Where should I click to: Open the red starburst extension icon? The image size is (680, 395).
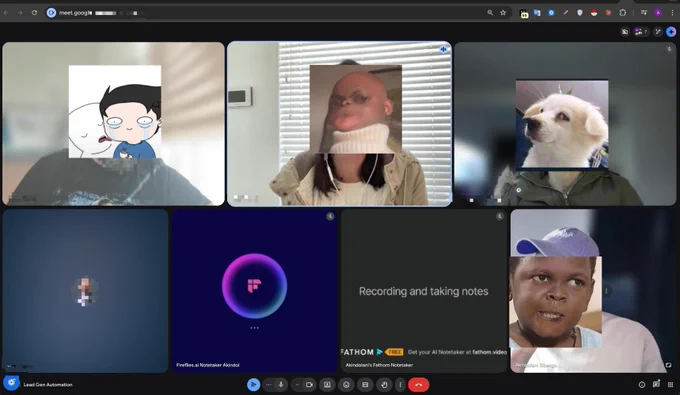[x=608, y=13]
